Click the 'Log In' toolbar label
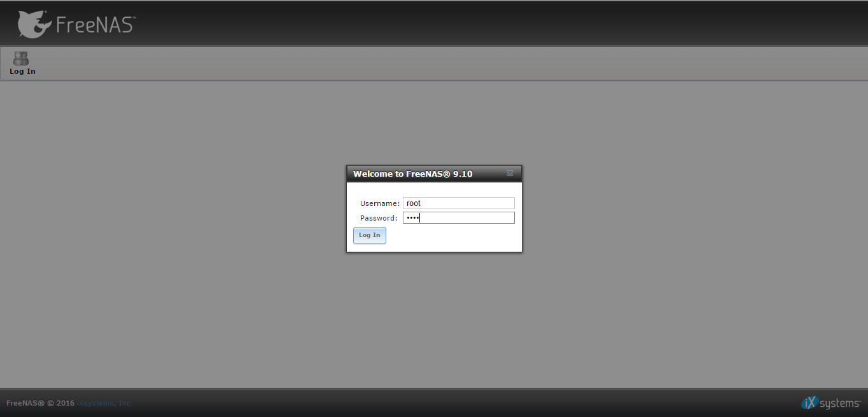868x417 pixels. click(22, 71)
